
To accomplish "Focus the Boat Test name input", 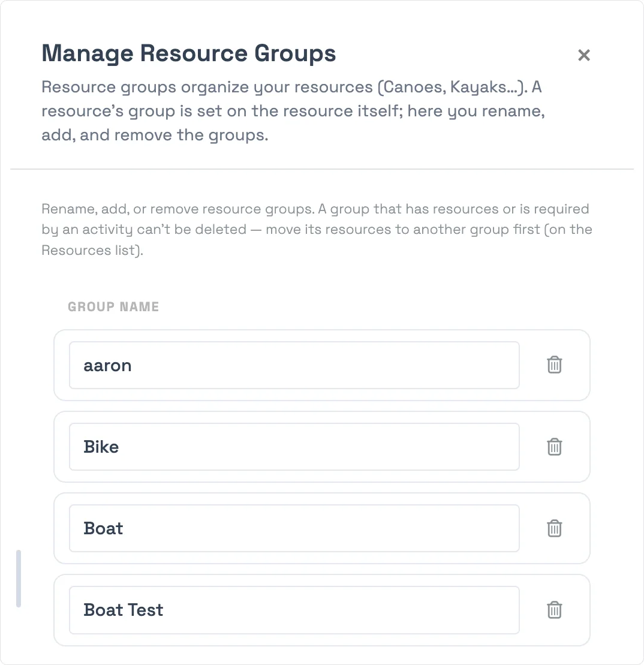I will (294, 610).
